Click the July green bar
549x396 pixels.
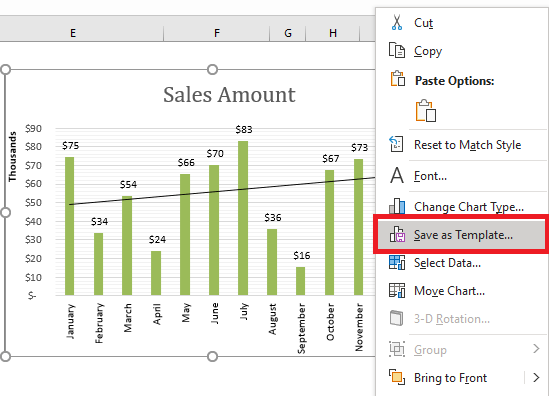pyautogui.click(x=243, y=218)
